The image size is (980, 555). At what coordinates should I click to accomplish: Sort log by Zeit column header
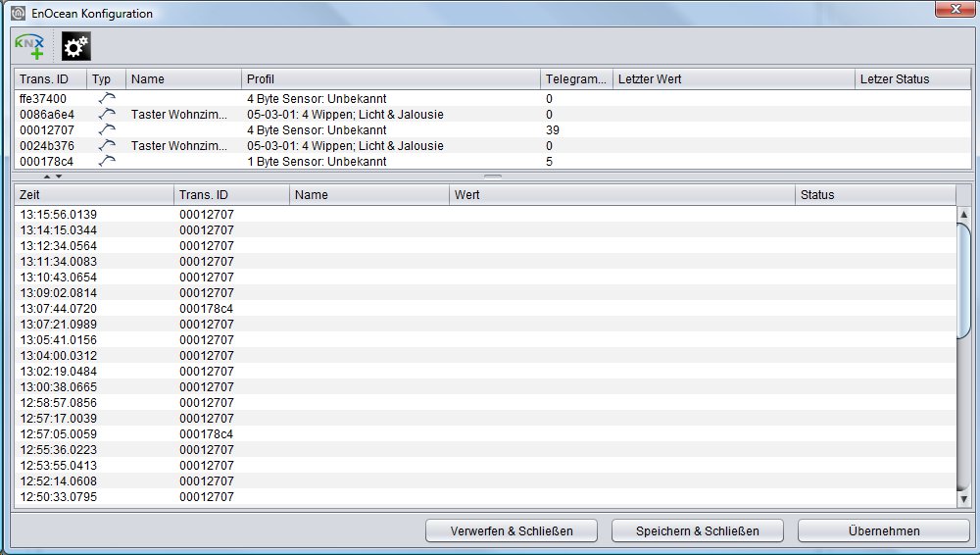(x=94, y=194)
